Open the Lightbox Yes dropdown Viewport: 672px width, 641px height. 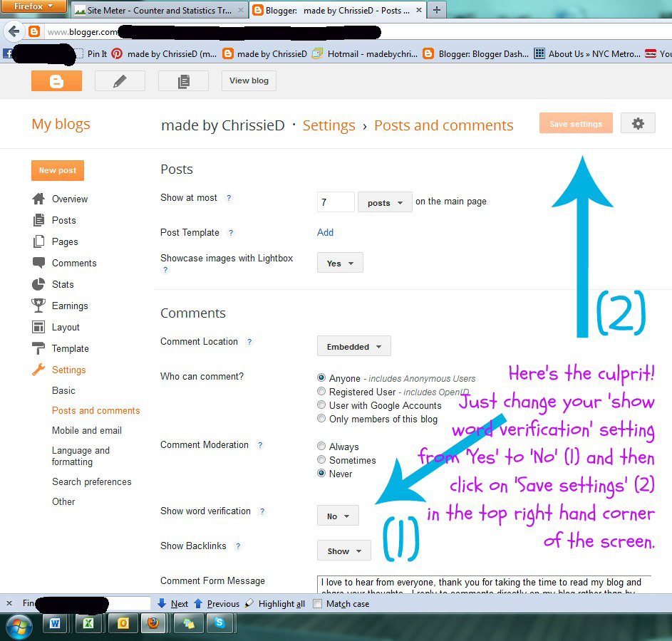340,263
